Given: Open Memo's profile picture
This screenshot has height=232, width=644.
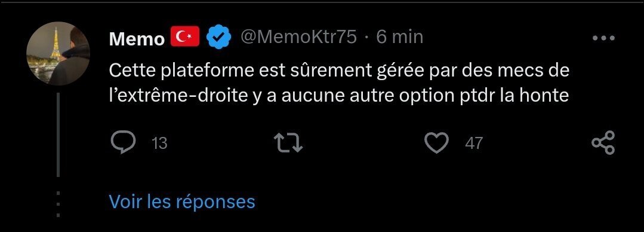Looking at the screenshot, I should tap(58, 53).
